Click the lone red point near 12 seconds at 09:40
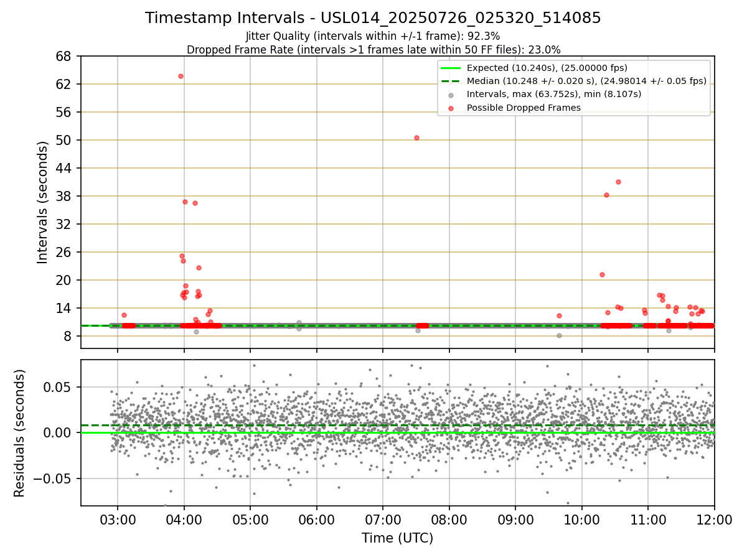This screenshot has width=747, height=560. coord(559,315)
